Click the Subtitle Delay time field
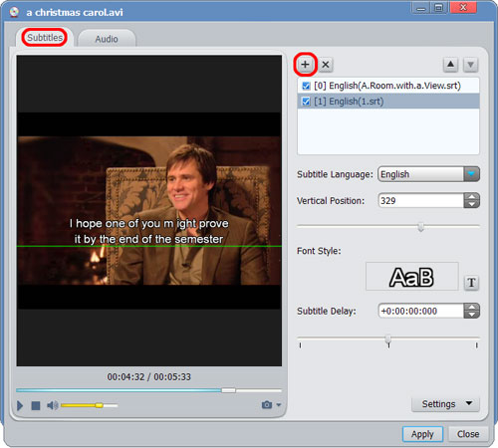Screen dimensions: 498x448 tap(421, 311)
